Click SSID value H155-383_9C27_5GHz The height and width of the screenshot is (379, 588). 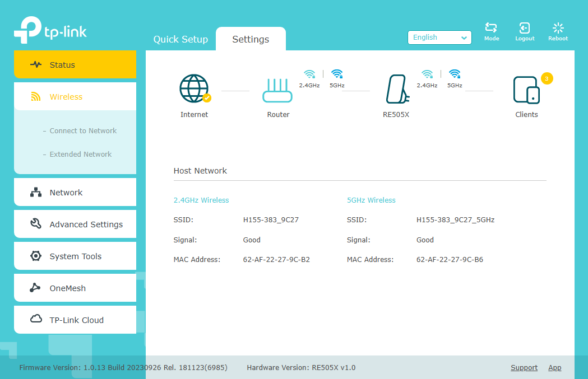click(455, 220)
